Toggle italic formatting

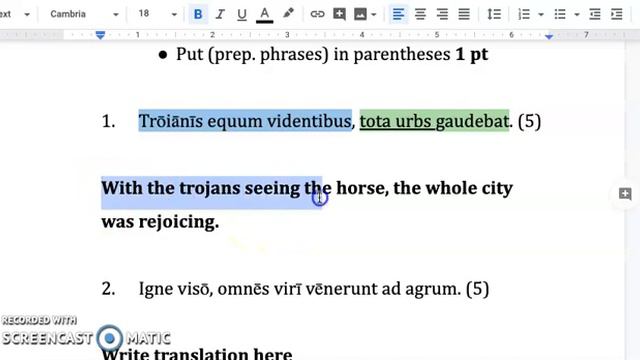pyautogui.click(x=220, y=14)
